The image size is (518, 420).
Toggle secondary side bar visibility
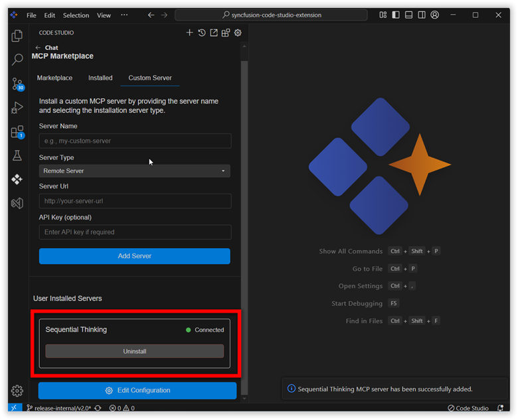coord(422,15)
